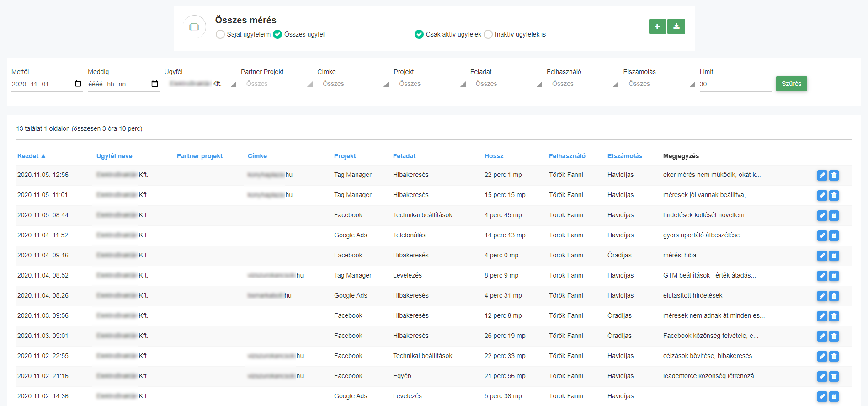Delete the 2020.11.05. 08:44 entry

coord(834,215)
